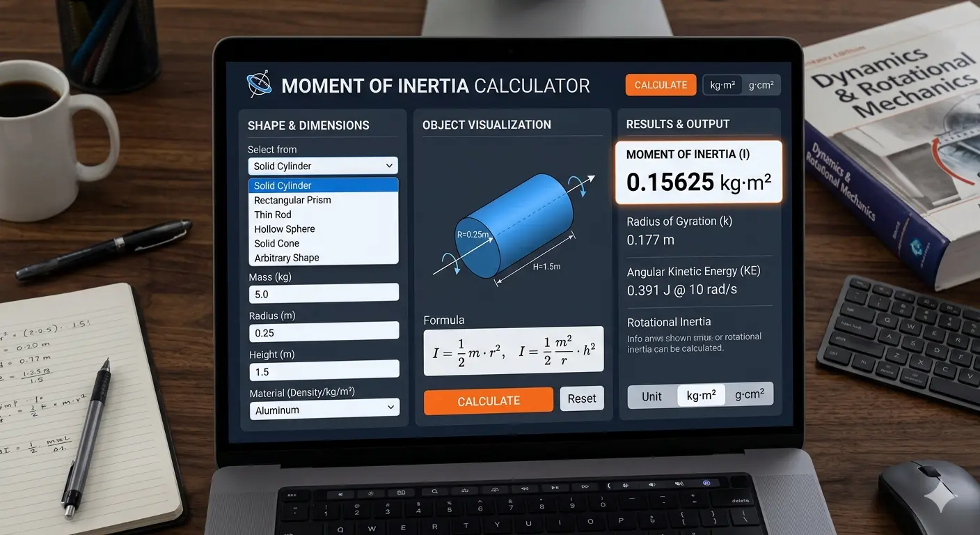Select Arbitrary Shape option
980x535 pixels.
286,258
